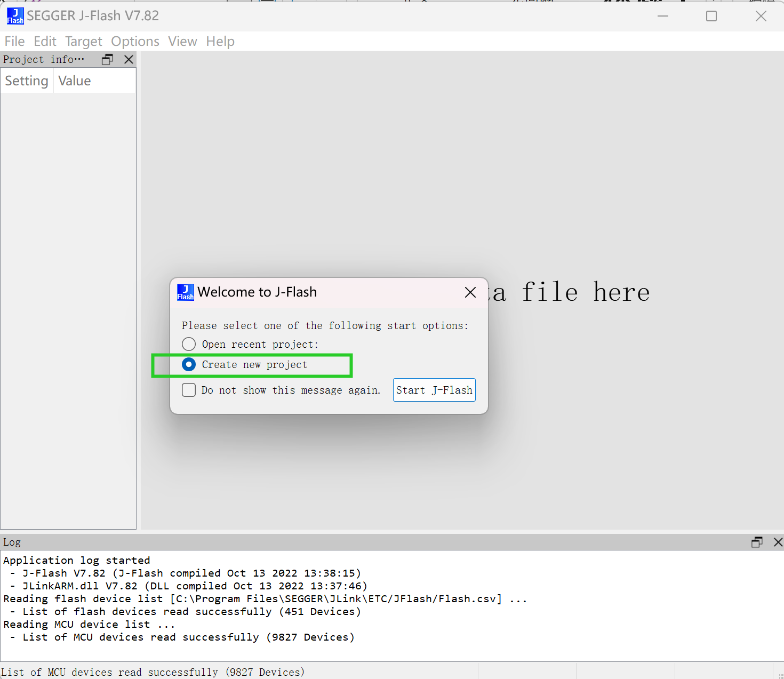Undock the Log panel
The image size is (784, 679).
click(x=757, y=542)
